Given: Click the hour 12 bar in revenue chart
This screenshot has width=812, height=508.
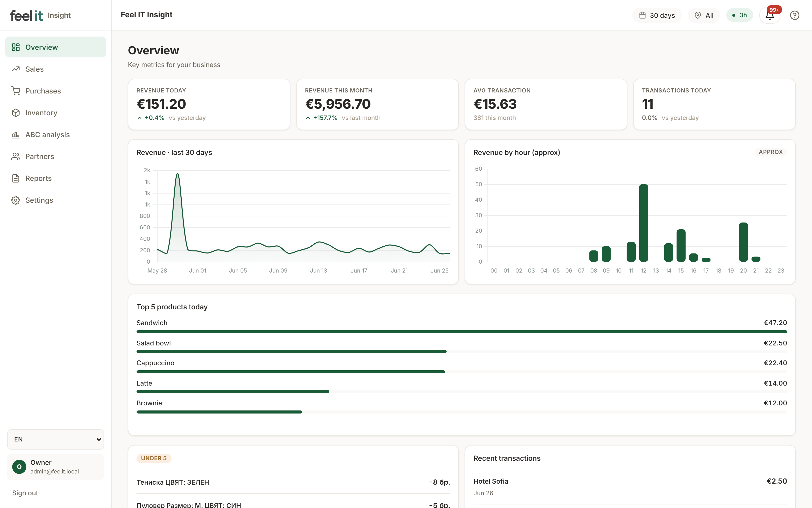Looking at the screenshot, I should (x=644, y=223).
